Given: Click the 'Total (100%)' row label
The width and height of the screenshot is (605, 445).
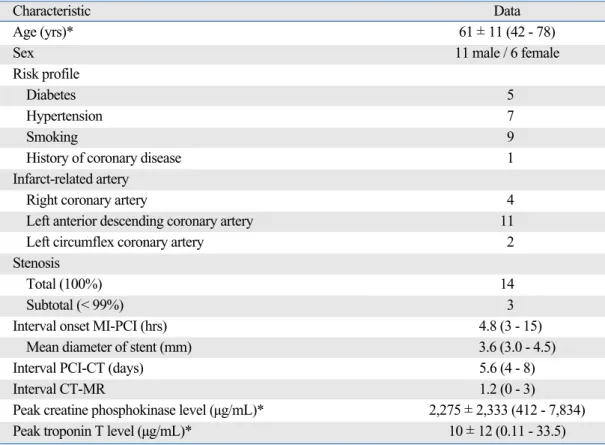Looking at the screenshot, I should (64, 284).
